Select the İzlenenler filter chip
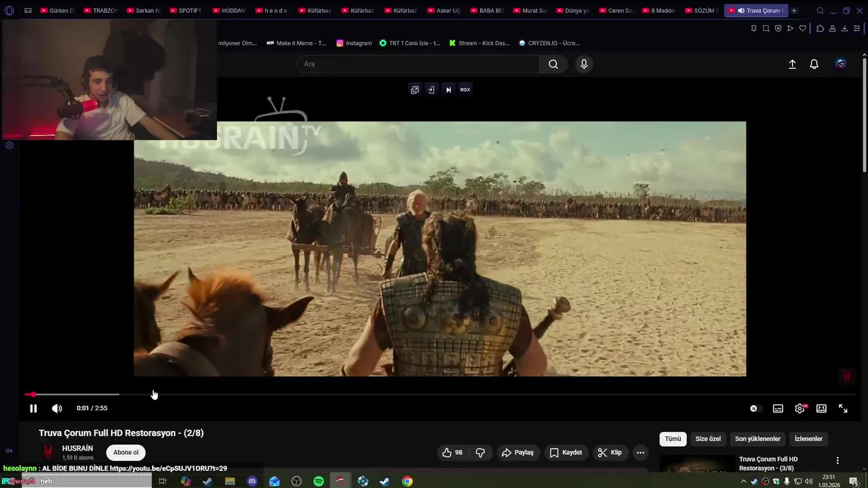 pos(808,439)
